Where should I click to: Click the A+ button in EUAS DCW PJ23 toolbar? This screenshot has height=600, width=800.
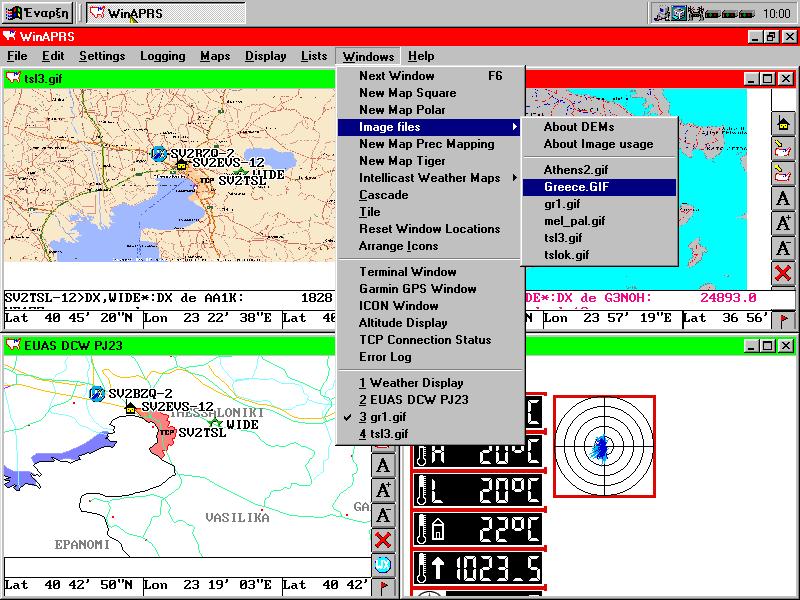(x=383, y=490)
